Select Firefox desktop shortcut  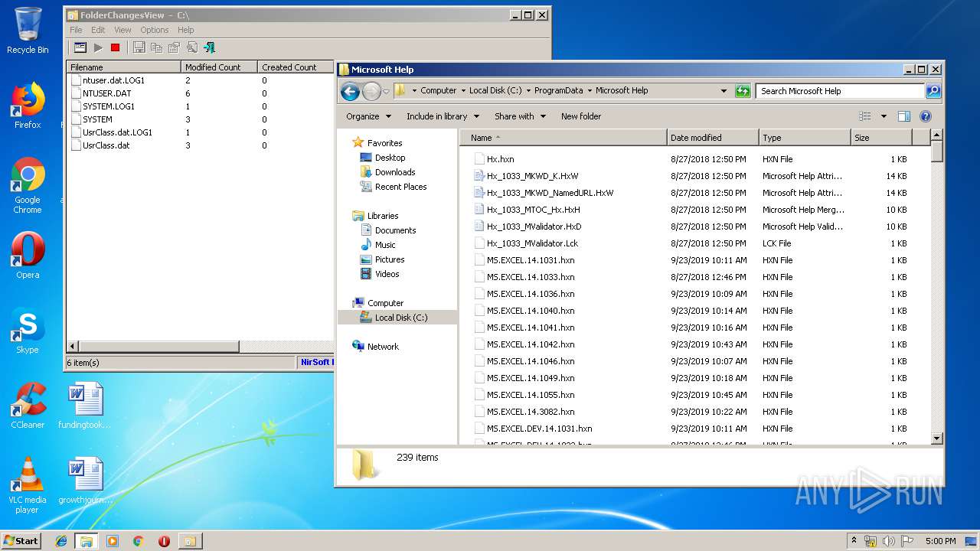tap(28, 106)
